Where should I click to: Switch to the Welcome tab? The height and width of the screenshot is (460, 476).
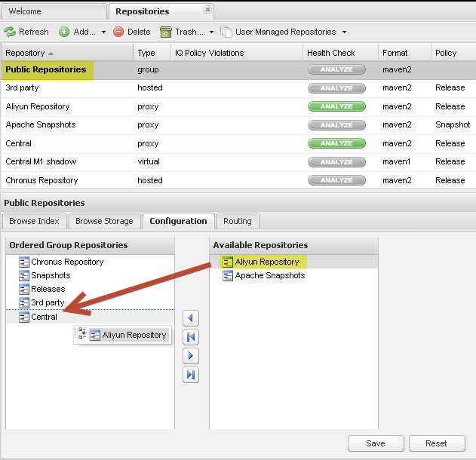pos(54,11)
